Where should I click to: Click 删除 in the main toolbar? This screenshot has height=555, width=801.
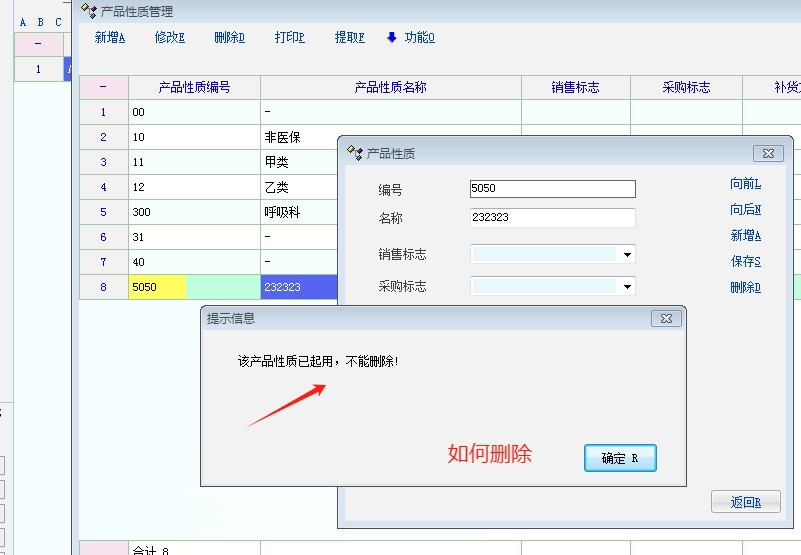[229, 38]
